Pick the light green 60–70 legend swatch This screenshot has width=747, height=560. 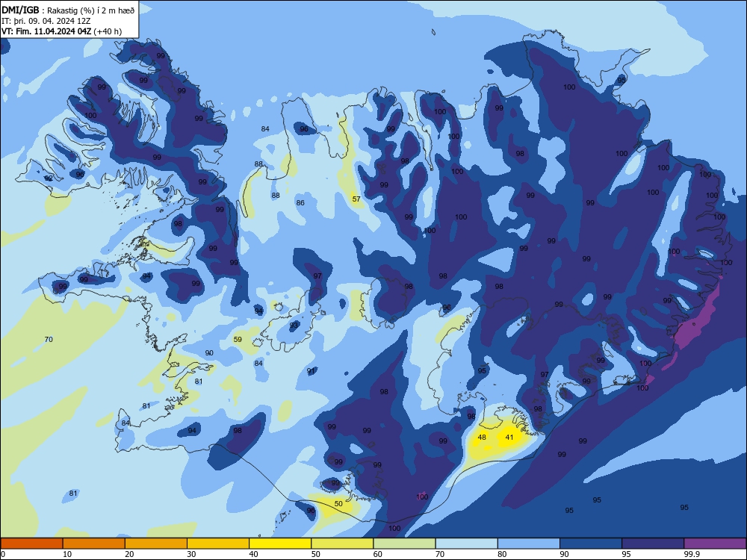(x=404, y=544)
